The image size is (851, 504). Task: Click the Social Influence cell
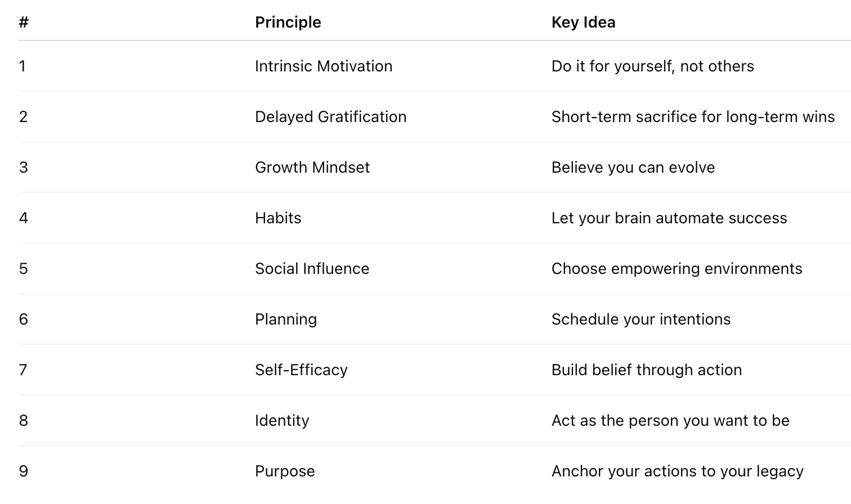pos(312,268)
